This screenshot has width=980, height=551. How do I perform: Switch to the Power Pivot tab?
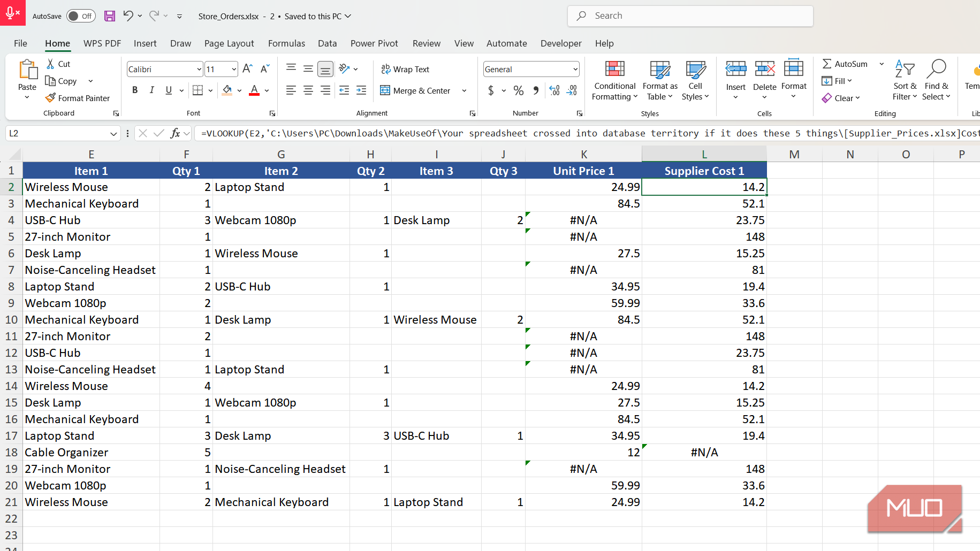[x=374, y=43]
